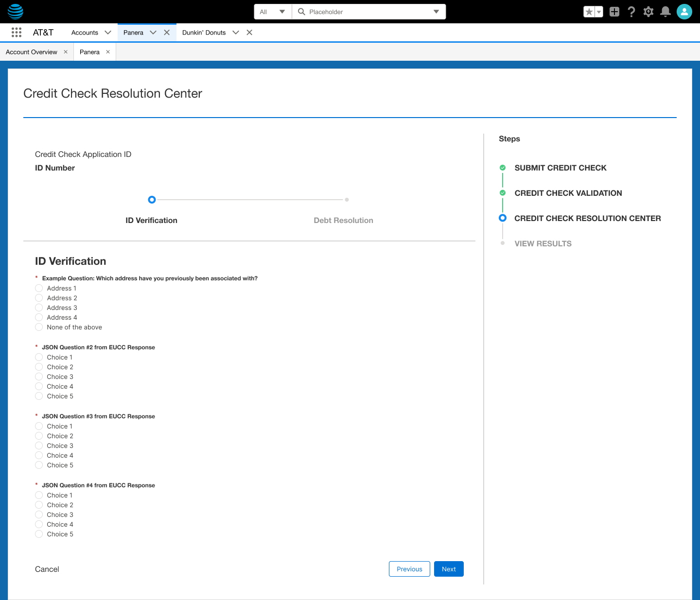Screen dimensions: 700x600
Task: Close the Panera subtab
Action: [x=108, y=52]
